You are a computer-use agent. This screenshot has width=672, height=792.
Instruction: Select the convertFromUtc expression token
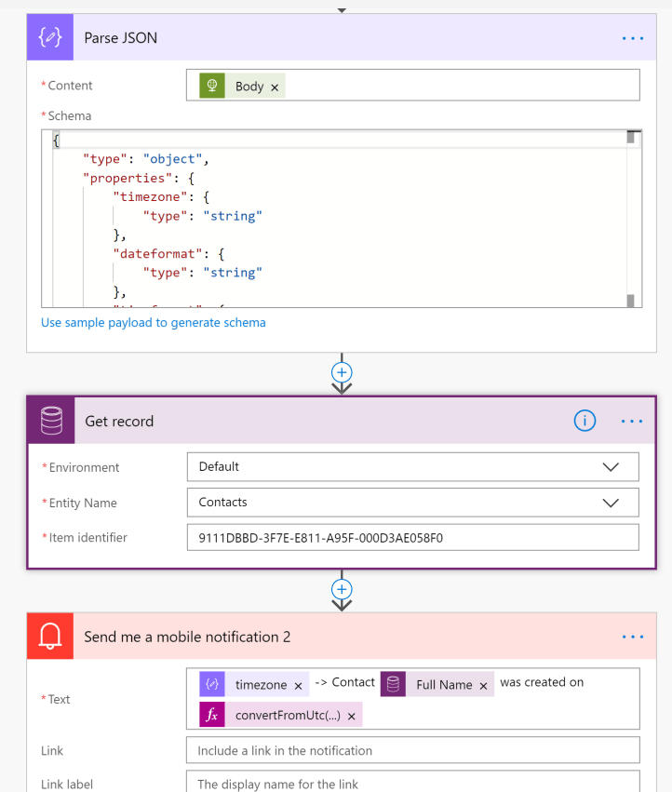click(287, 716)
